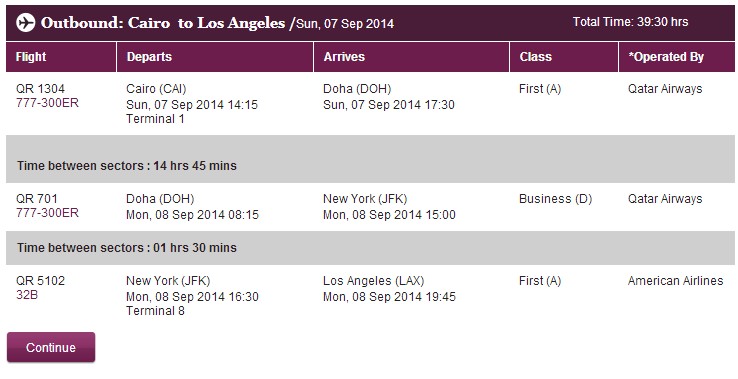Click the Los Angeles (LAX) arrival cell

374,281
